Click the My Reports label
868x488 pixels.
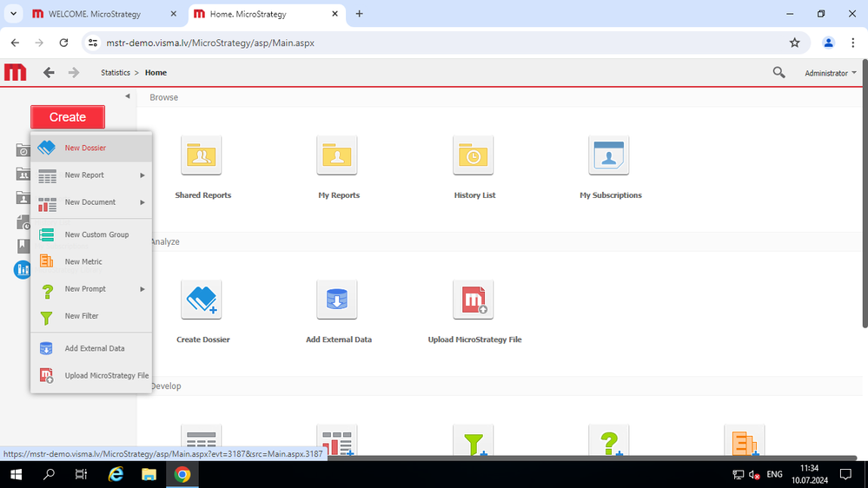click(x=339, y=195)
